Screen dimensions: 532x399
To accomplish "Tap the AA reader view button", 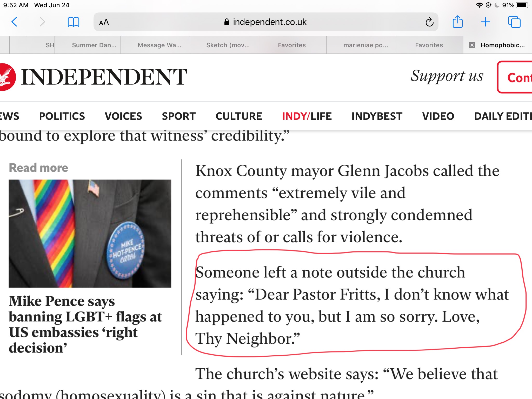I will tap(104, 22).
